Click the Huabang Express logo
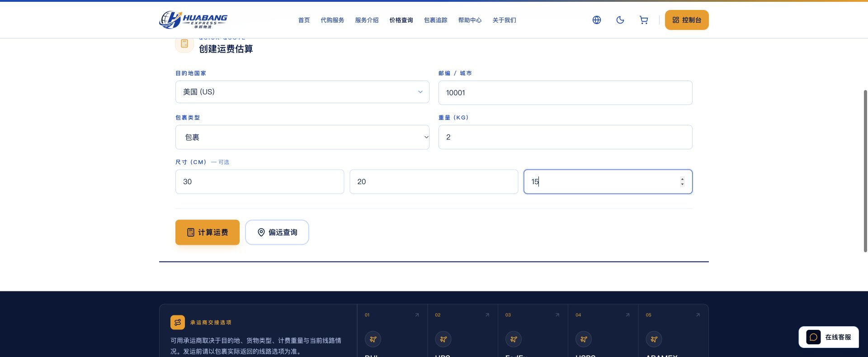Screen dimensions: 868x357 coord(193,20)
